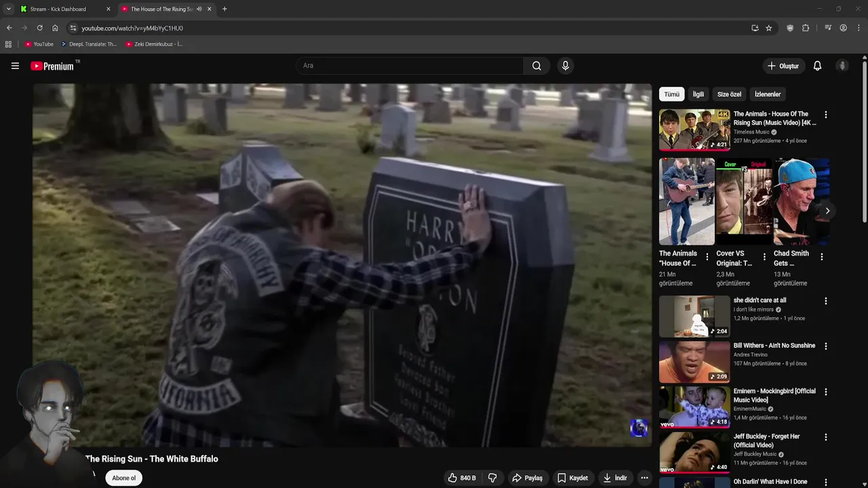Bookmark this page with star icon

(x=768, y=28)
